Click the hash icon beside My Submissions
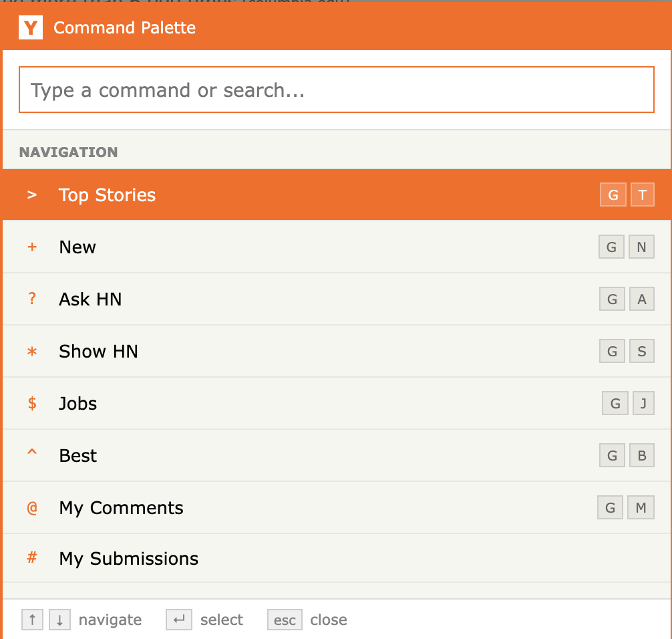 click(x=32, y=557)
